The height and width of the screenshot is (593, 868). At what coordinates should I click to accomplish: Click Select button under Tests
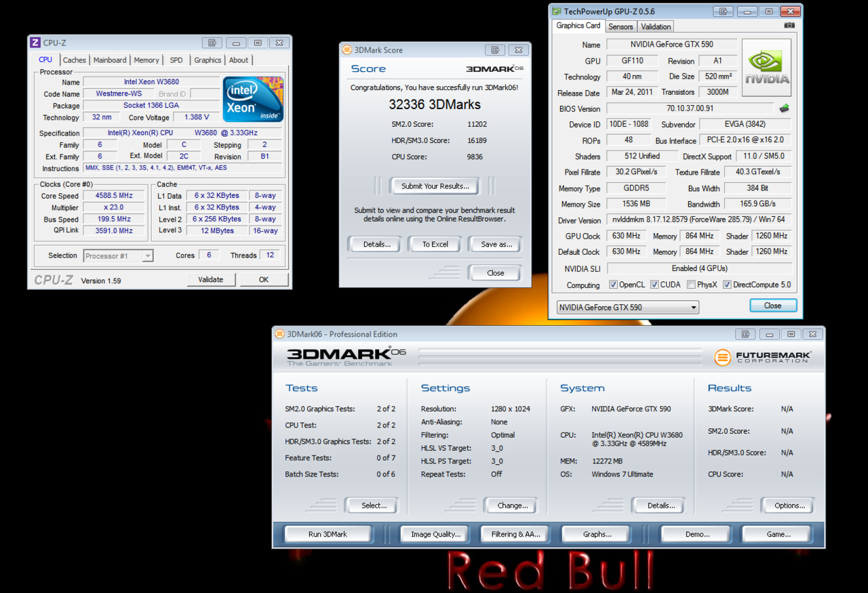[x=374, y=506]
